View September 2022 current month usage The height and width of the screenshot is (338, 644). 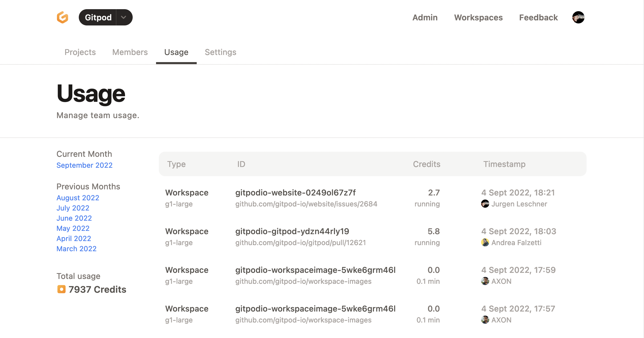pyautogui.click(x=85, y=165)
